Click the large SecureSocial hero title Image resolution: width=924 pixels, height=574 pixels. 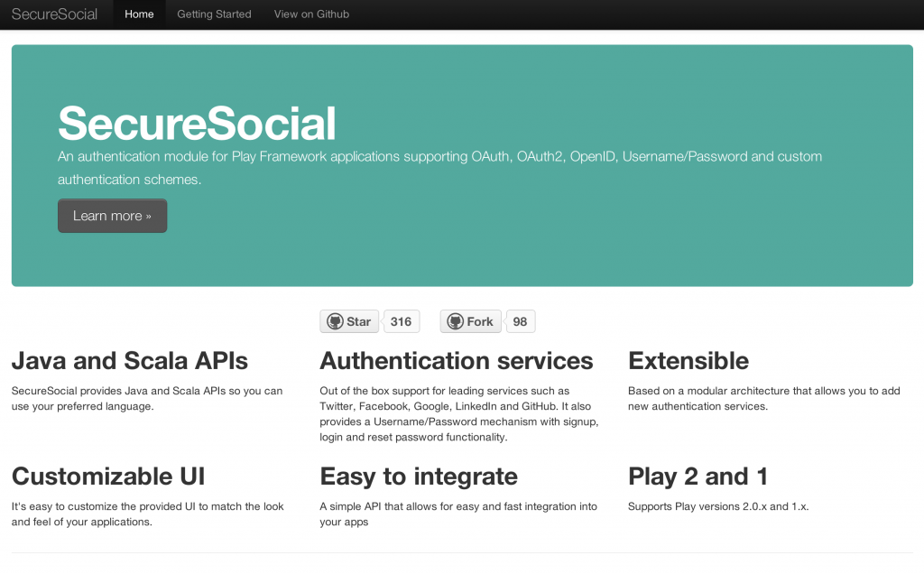tap(197, 124)
